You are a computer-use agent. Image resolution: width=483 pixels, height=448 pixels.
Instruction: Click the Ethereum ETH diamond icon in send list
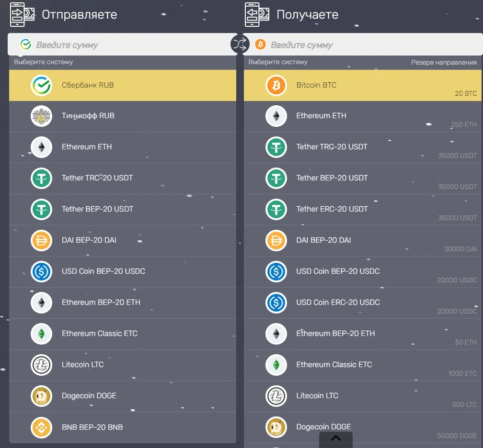[41, 147]
